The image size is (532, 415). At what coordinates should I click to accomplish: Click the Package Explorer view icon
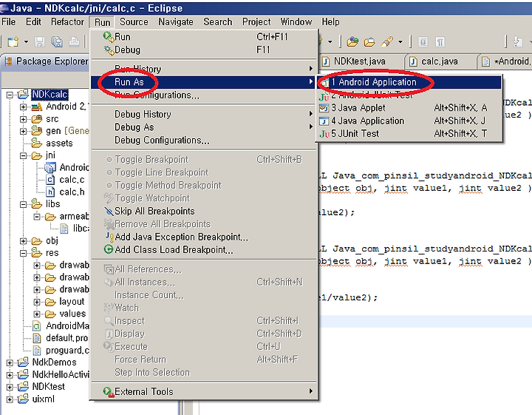tap(8, 61)
